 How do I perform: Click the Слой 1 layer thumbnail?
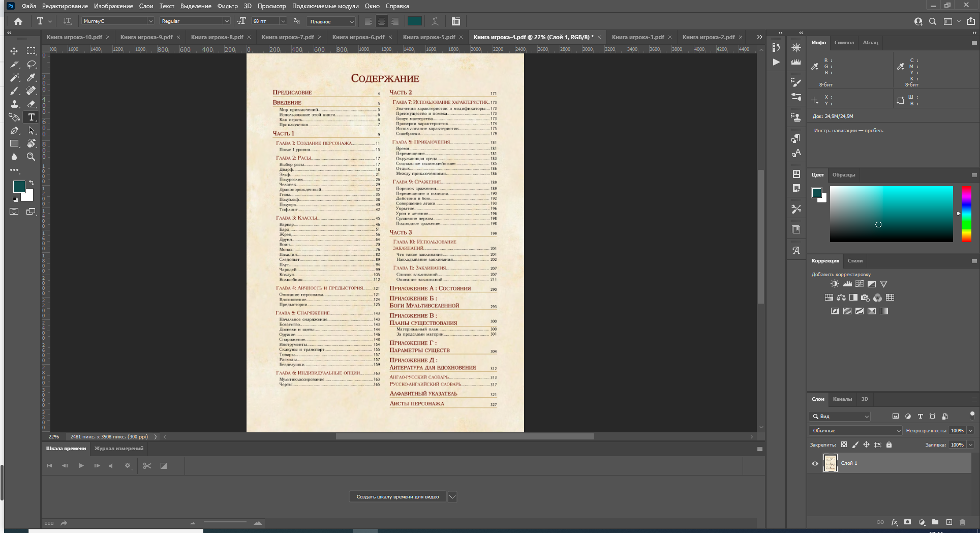tap(830, 463)
